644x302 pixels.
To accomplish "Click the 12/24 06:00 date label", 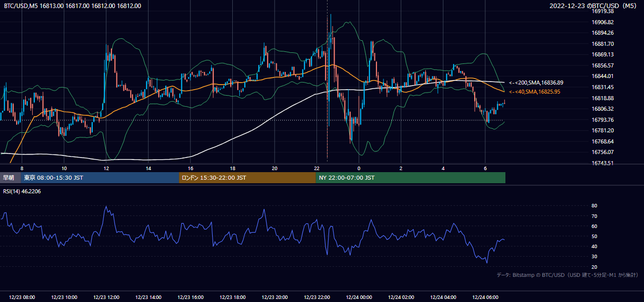I will pos(485,297).
